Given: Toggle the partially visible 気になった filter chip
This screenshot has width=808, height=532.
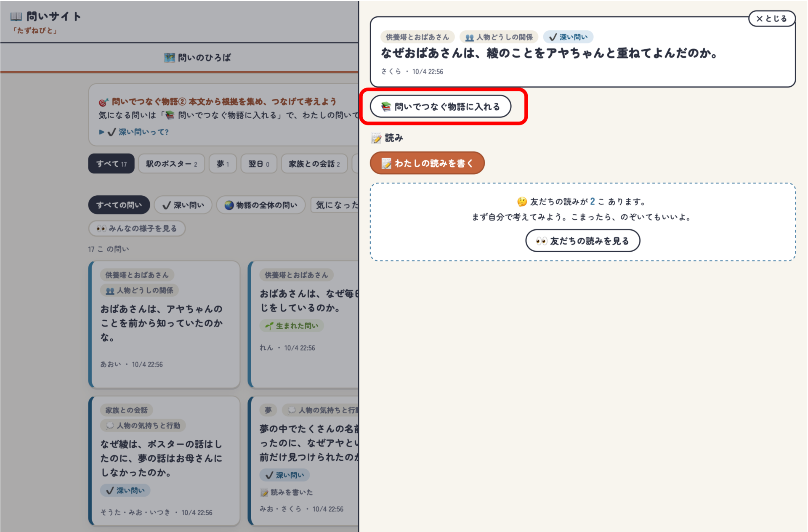Looking at the screenshot, I should coord(335,205).
